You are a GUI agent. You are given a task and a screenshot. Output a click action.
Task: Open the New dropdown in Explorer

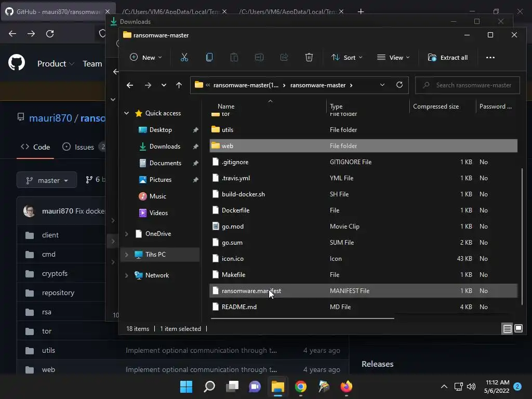click(146, 57)
